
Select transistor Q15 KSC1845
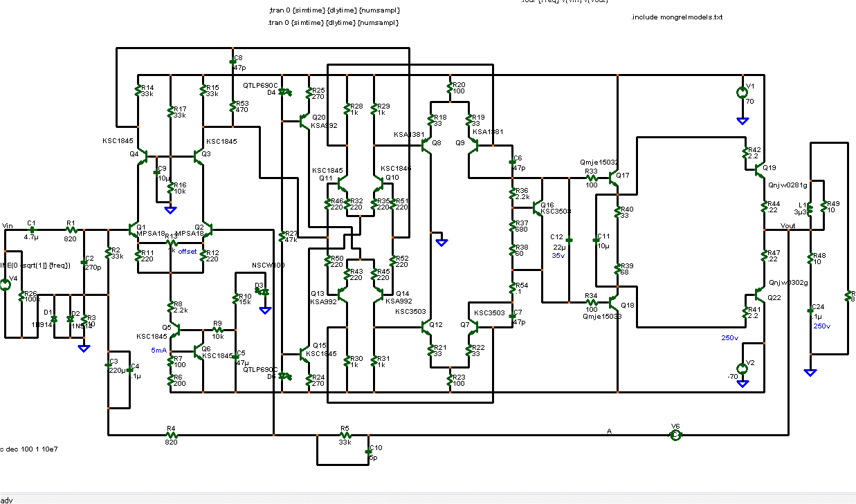[x=304, y=354]
